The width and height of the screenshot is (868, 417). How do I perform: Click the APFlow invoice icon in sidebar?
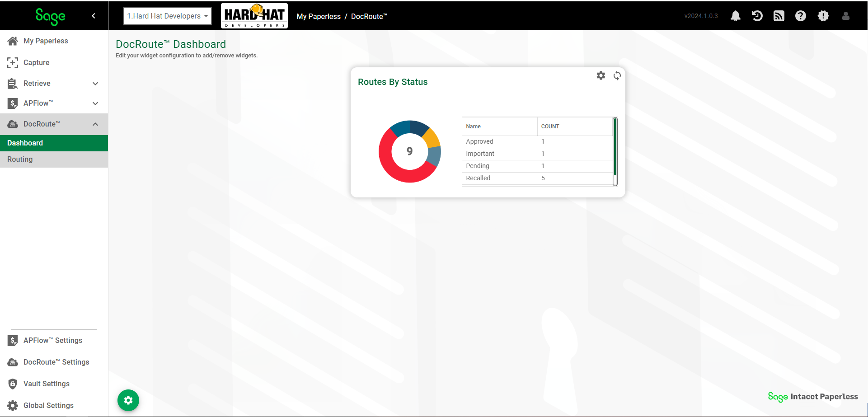(13, 103)
